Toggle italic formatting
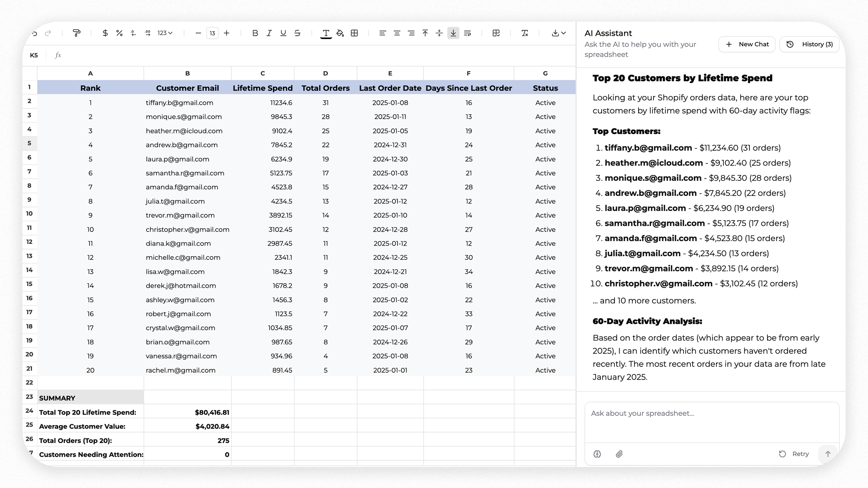 269,33
